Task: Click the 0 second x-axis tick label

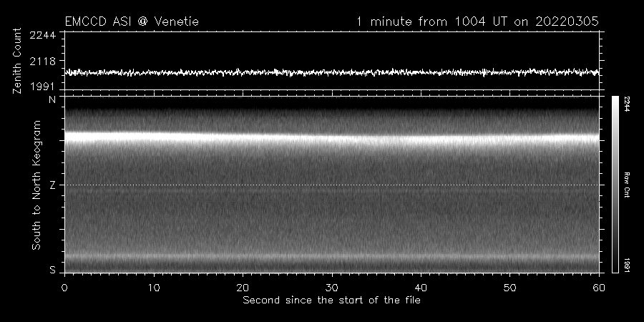Action: pos(64,288)
